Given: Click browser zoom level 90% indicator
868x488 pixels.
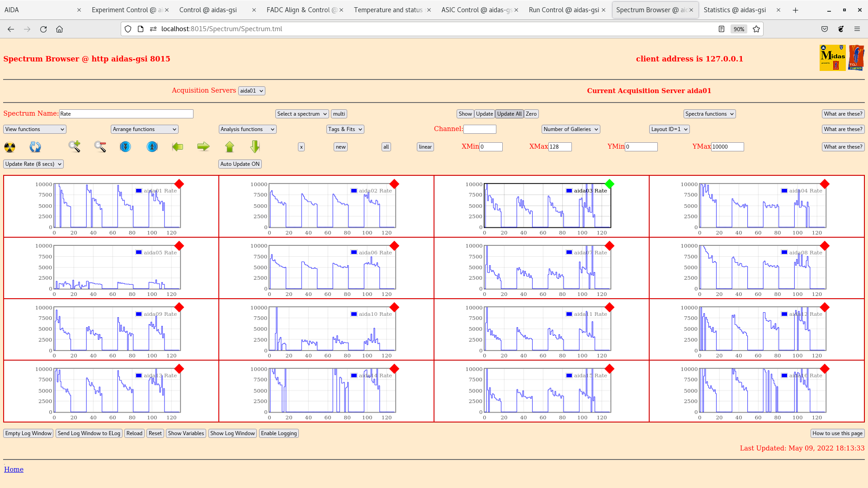Looking at the screenshot, I should [739, 29].
